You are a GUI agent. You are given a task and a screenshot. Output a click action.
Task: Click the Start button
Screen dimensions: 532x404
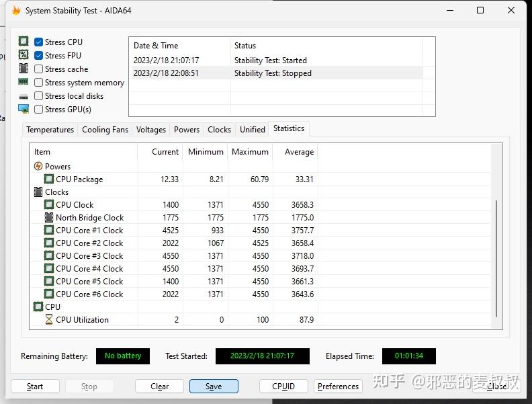click(x=35, y=387)
